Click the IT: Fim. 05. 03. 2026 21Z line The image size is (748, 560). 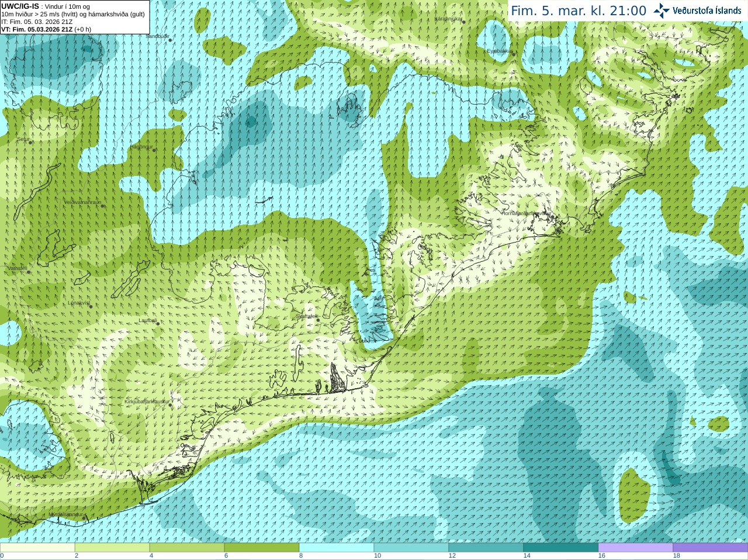click(x=37, y=22)
